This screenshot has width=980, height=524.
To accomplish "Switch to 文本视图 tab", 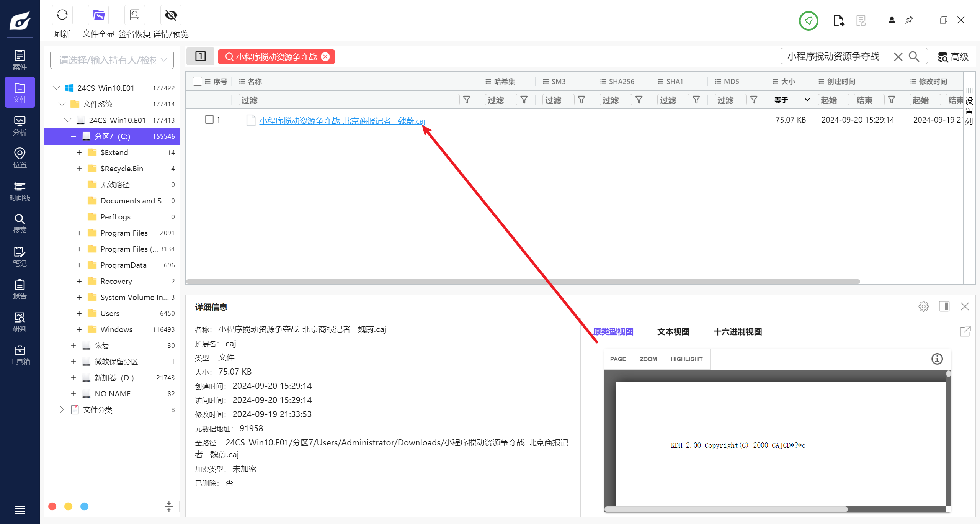I will coord(673,332).
